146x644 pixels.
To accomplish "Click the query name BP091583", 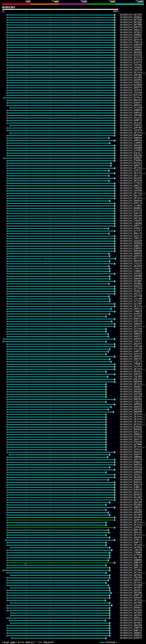I will [8, 7].
